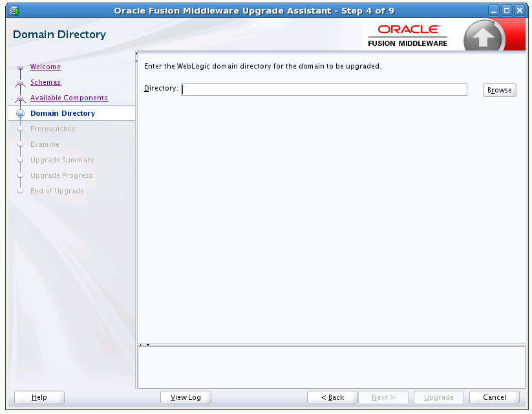Image resolution: width=532 pixels, height=414 pixels.
Task: Click the Welcome step bullet icon
Action: click(x=20, y=67)
